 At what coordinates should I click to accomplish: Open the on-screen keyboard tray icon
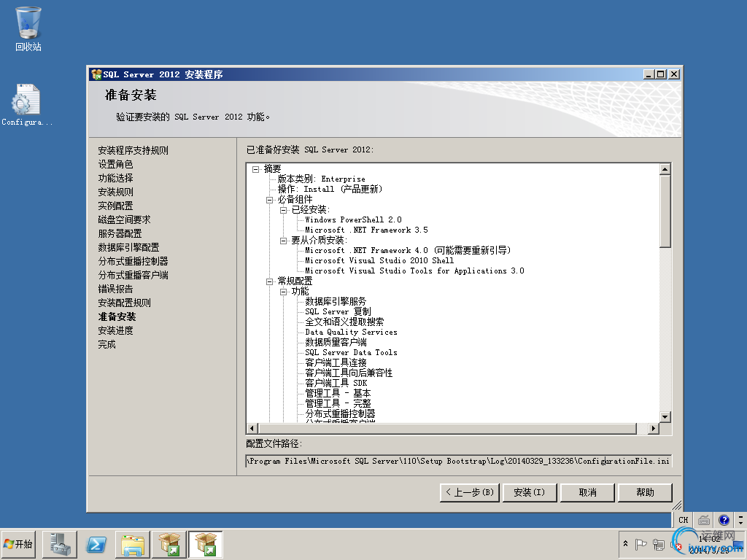click(703, 519)
